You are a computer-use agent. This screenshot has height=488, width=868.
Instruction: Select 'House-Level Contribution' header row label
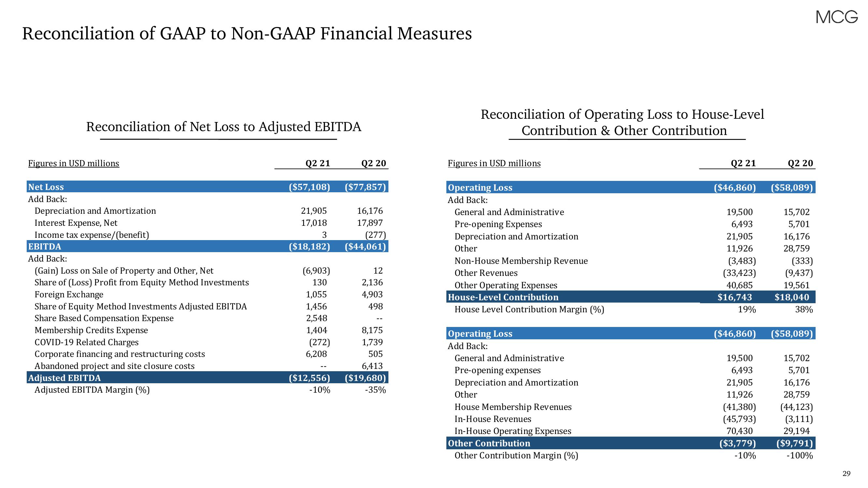503,297
